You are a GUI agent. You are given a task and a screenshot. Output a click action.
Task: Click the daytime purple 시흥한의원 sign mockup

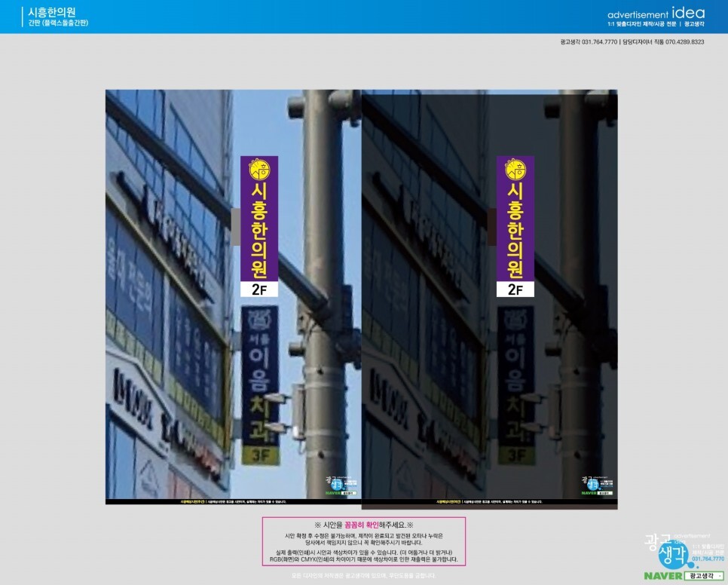point(259,219)
